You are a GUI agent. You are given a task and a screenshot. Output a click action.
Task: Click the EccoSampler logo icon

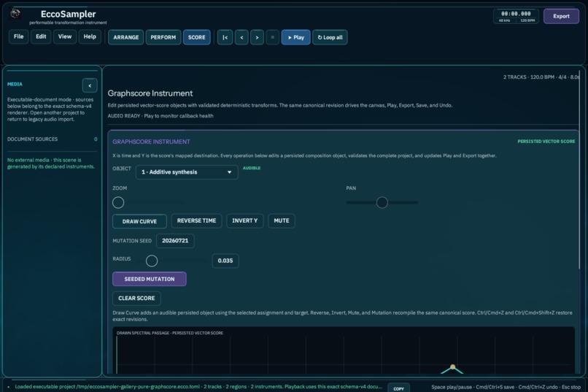(x=15, y=14)
